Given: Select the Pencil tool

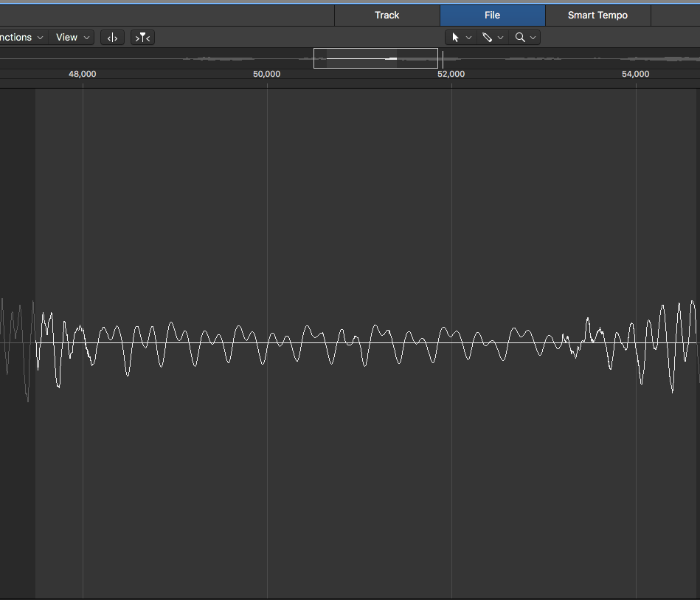Looking at the screenshot, I should (x=487, y=38).
